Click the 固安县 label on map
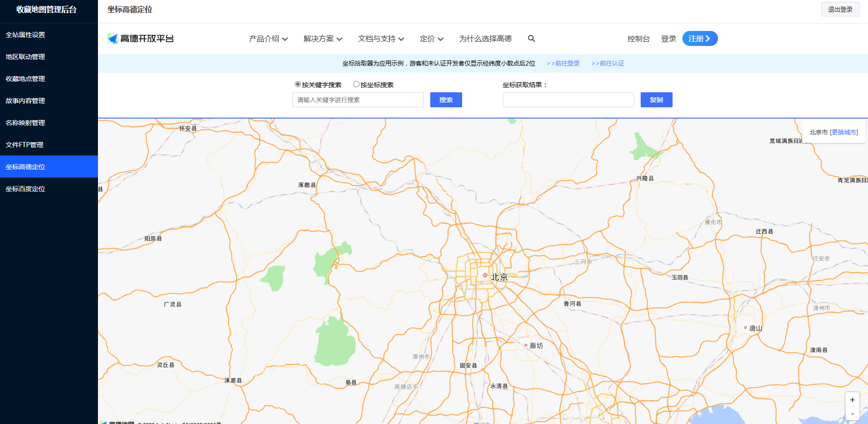Viewport: 868px width, 424px height. 468,365
